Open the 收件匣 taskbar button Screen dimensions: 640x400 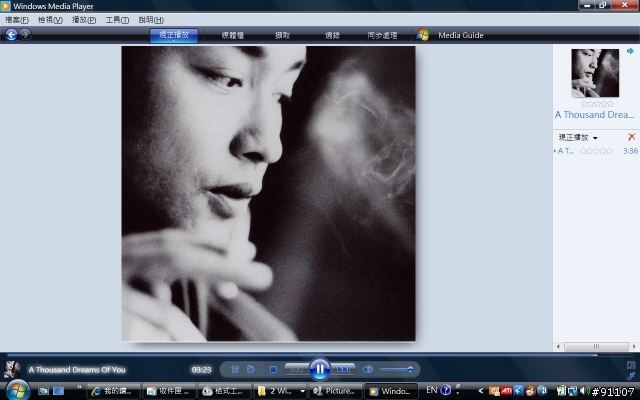coord(169,391)
